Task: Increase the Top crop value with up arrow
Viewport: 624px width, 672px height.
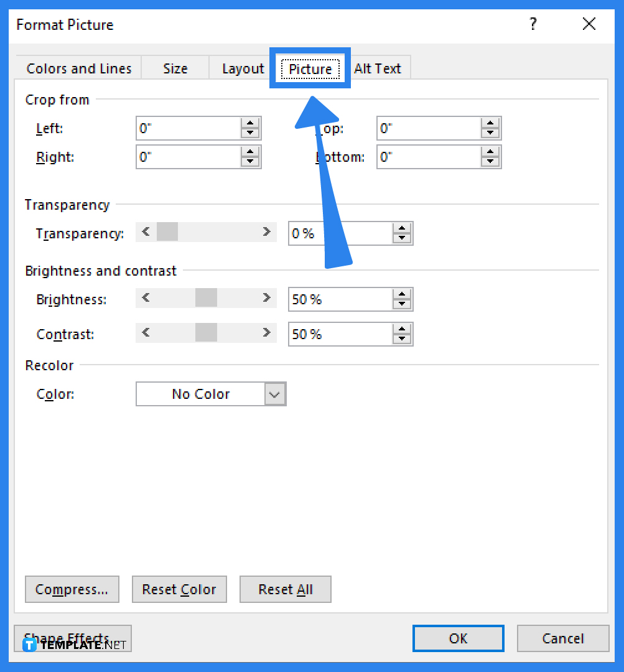Action: (491, 124)
